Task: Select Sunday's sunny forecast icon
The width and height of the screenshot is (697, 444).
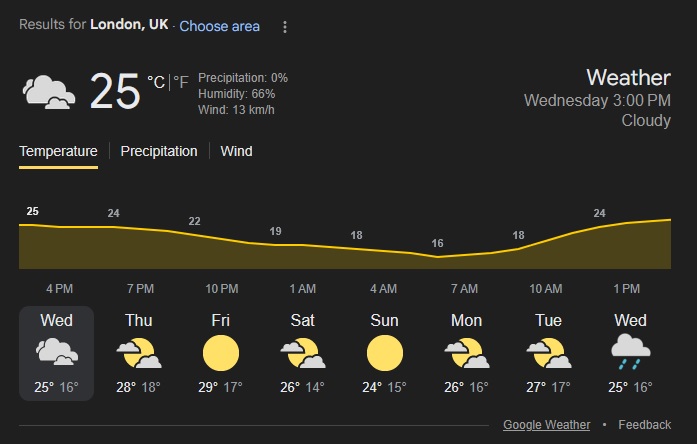Action: click(384, 353)
